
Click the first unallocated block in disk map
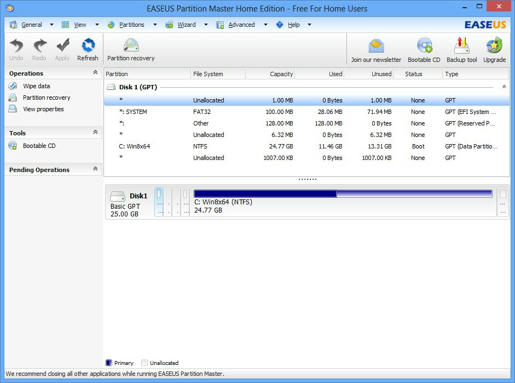coord(159,202)
